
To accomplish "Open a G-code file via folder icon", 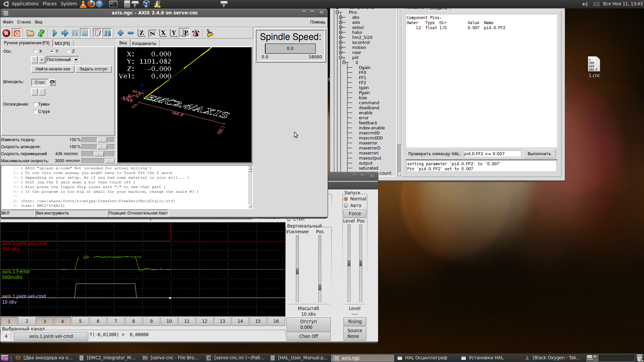I will pos(31,33).
